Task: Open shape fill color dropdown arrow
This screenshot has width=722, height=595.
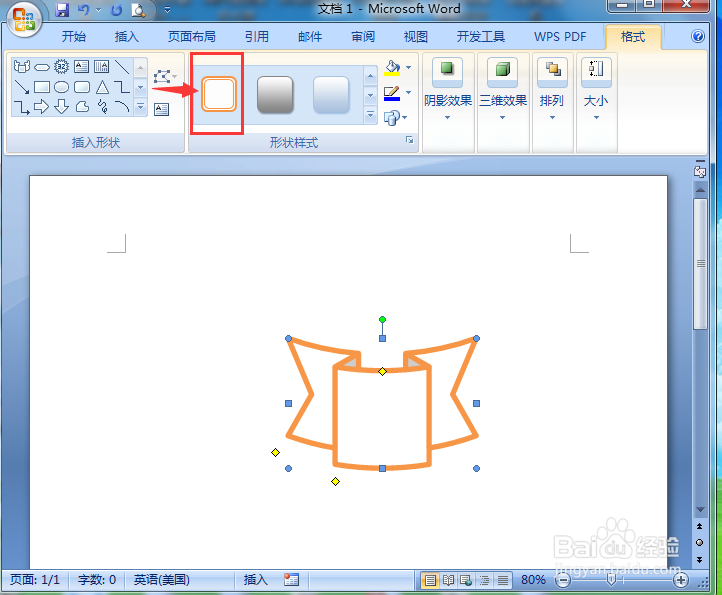Action: pyautogui.click(x=408, y=68)
